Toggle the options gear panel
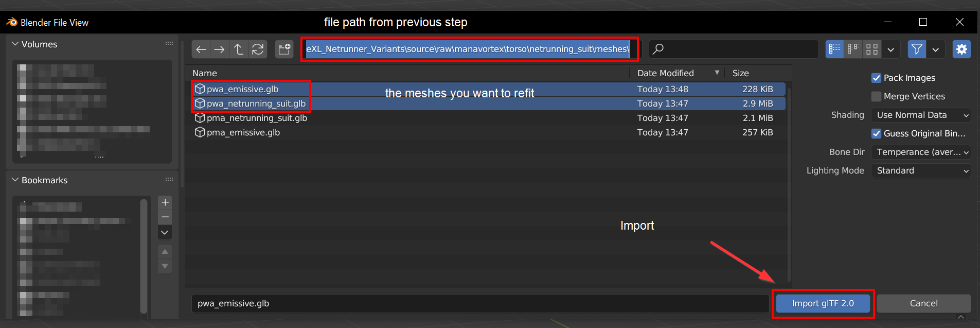Viewport: 980px width, 328px height. click(961, 49)
